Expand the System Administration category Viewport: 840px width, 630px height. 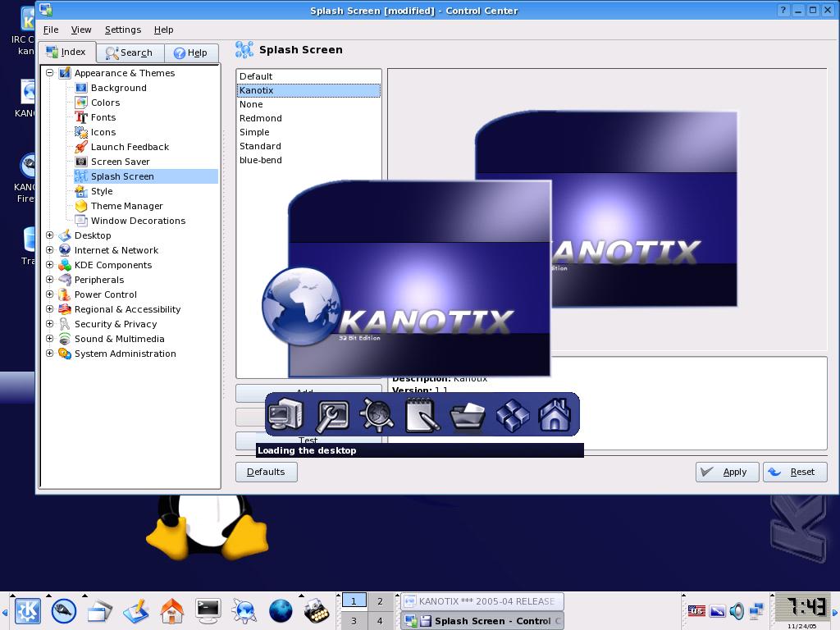50,353
